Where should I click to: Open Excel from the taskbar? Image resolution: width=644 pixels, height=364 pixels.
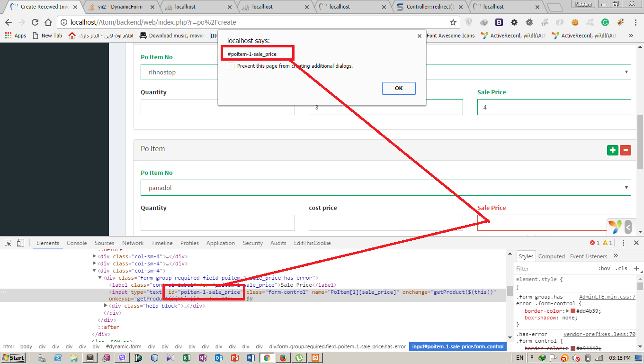click(x=186, y=357)
